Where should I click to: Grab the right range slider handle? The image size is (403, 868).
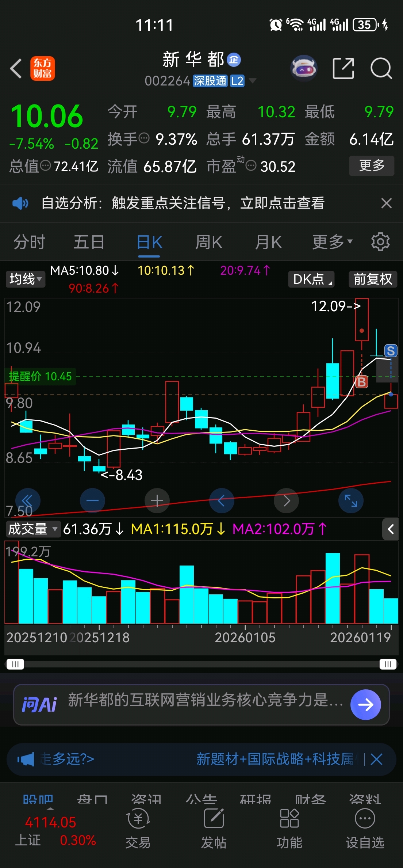click(x=388, y=664)
